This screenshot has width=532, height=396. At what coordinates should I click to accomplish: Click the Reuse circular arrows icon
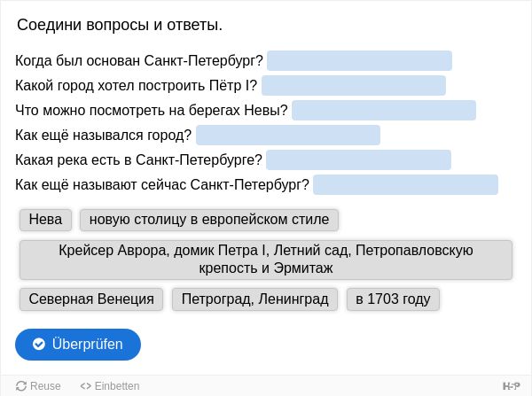[21, 386]
